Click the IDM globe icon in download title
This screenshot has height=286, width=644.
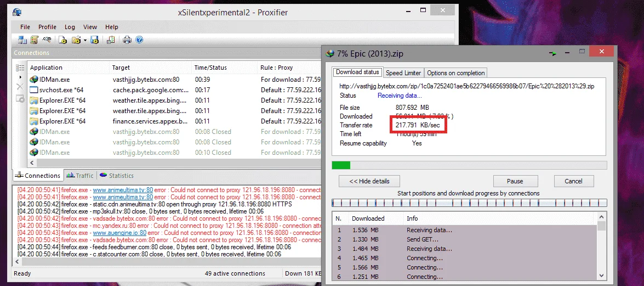click(x=330, y=53)
